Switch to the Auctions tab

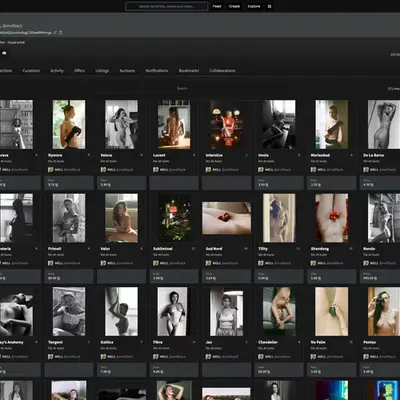pos(127,71)
